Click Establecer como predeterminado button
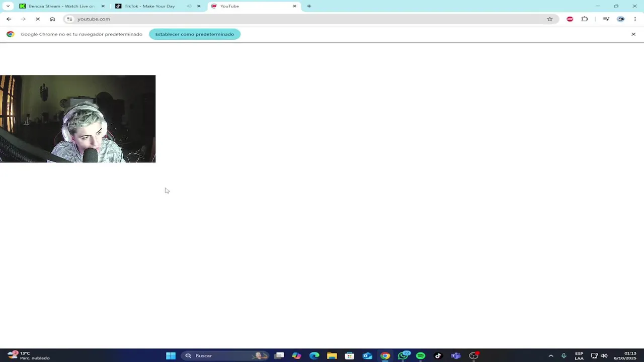Screen dimensions: 644x362 click(195, 34)
